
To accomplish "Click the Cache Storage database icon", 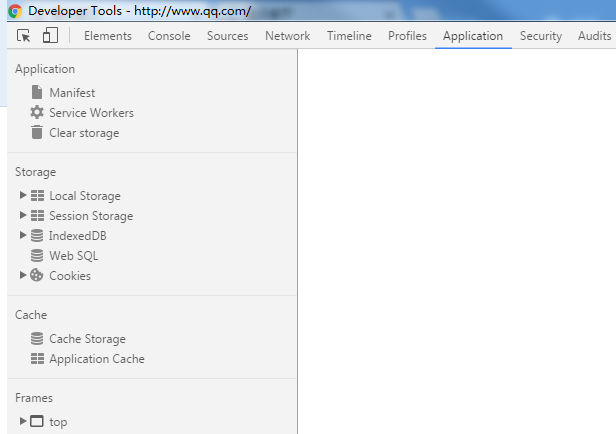I will (37, 339).
